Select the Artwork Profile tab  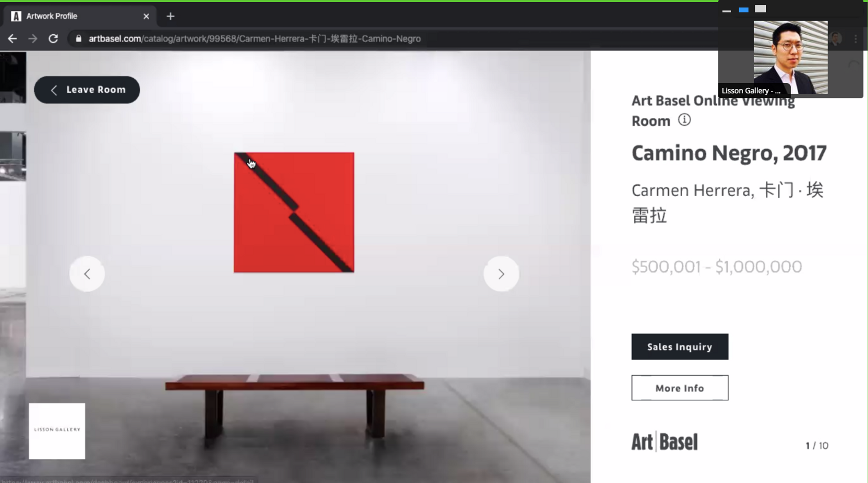[x=80, y=16]
